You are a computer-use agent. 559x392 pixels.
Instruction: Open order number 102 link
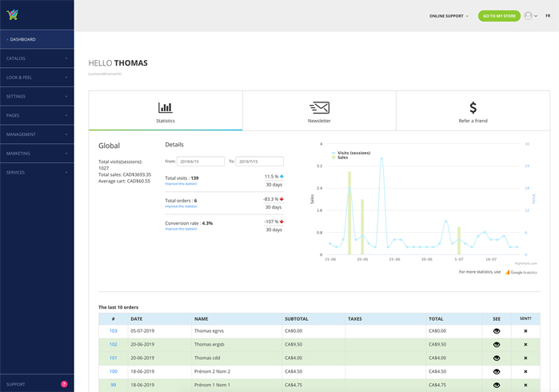tap(113, 345)
